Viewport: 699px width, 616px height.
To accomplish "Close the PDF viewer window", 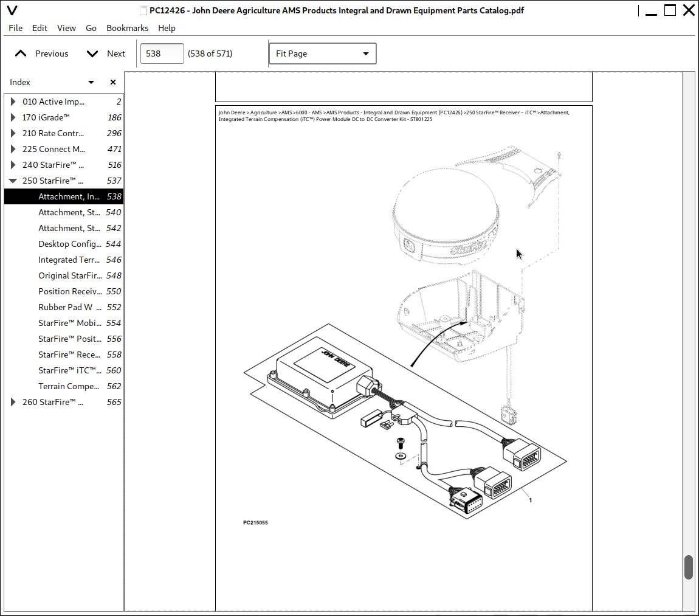I will pos(689,10).
